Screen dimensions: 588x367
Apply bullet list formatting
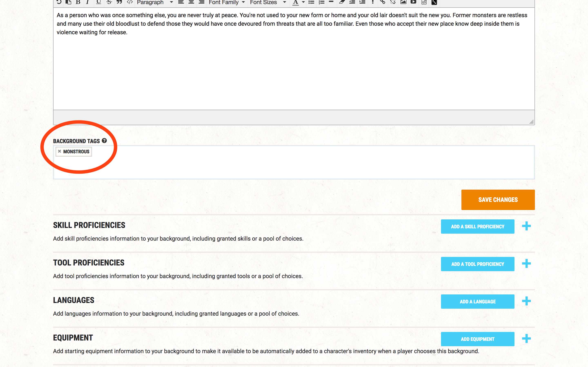311,2
